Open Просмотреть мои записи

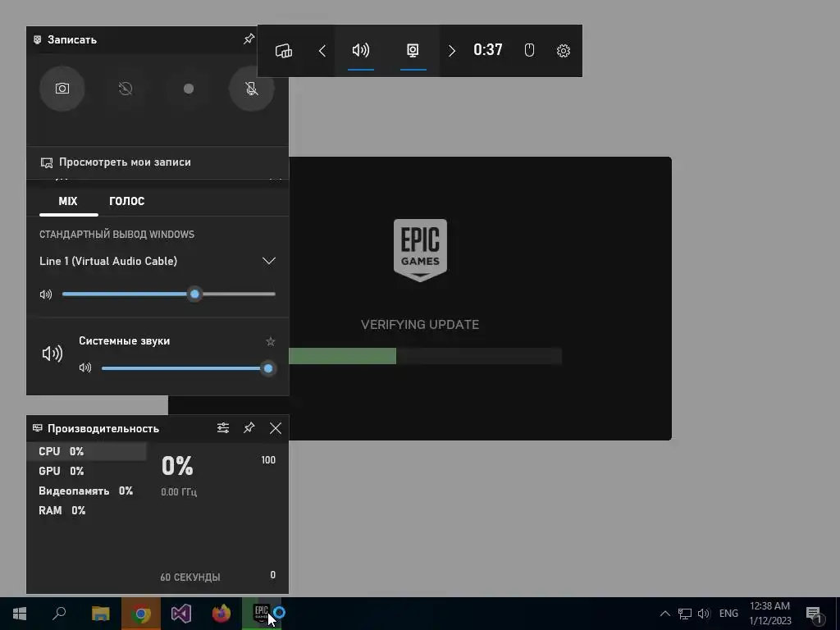157,162
